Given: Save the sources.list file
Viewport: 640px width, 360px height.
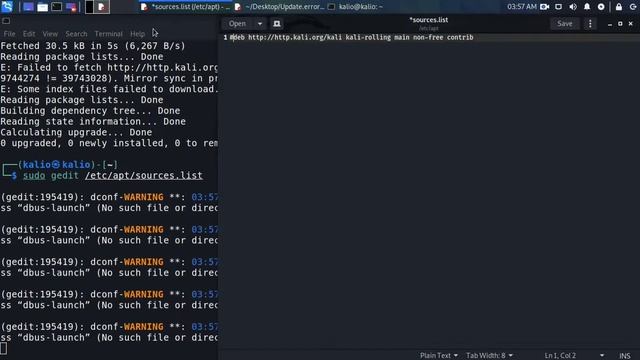Looking at the screenshot, I should (564, 24).
